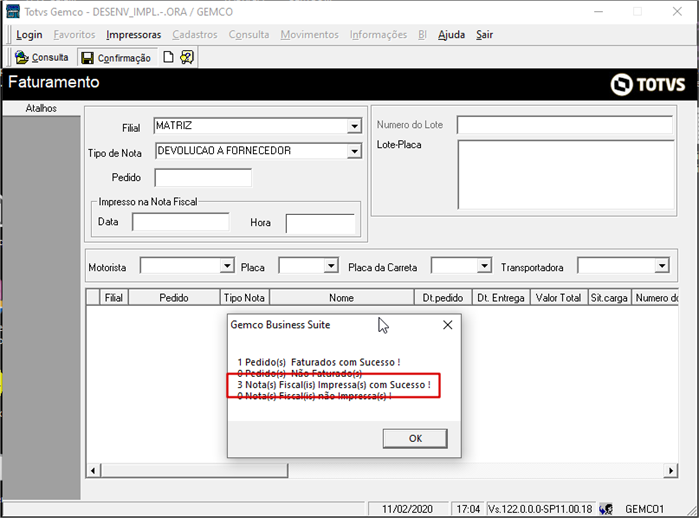Click the Dt.pedido column header
Image resolution: width=699 pixels, height=518 pixels.
click(443, 298)
